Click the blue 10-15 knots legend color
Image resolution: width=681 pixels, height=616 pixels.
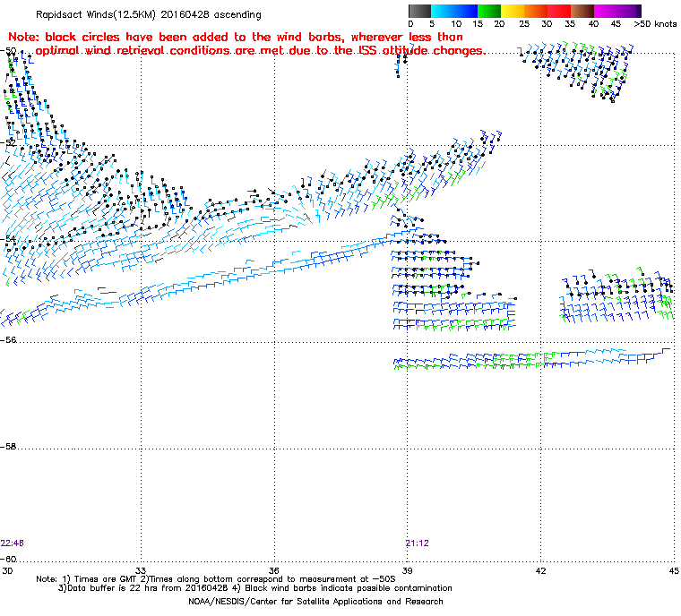pyautogui.click(x=466, y=11)
